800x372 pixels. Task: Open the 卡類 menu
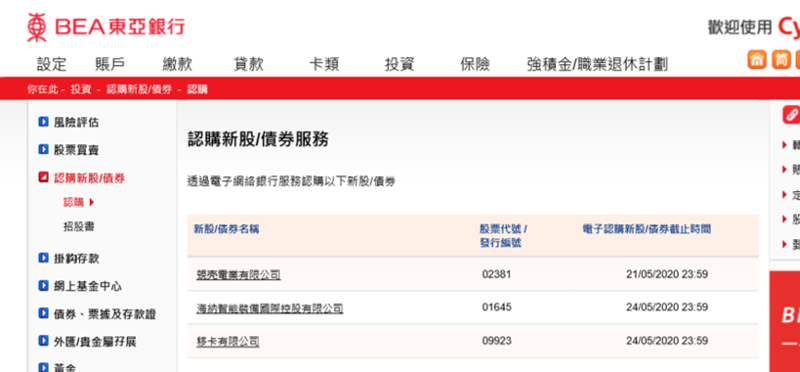[324, 64]
